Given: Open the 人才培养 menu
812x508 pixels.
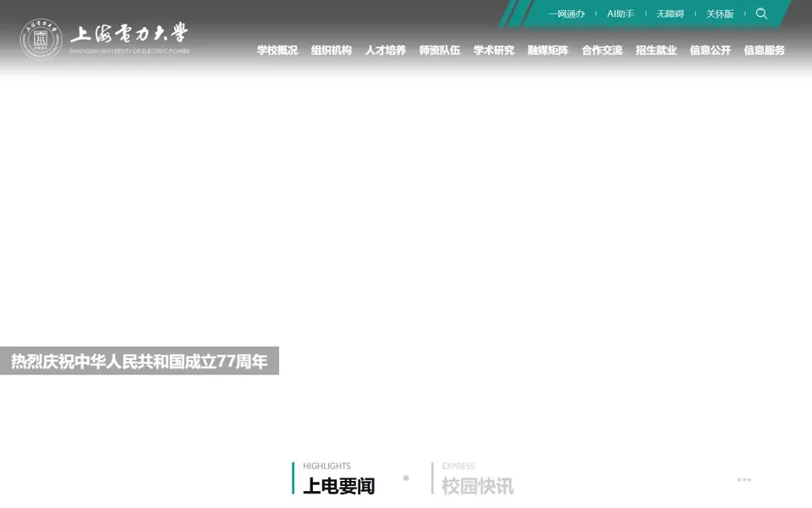Looking at the screenshot, I should [x=386, y=50].
